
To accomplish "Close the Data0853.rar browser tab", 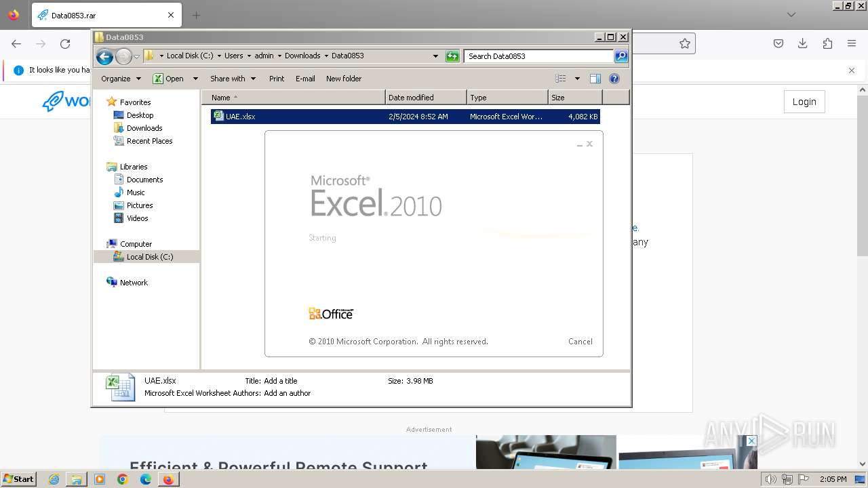I will [171, 15].
